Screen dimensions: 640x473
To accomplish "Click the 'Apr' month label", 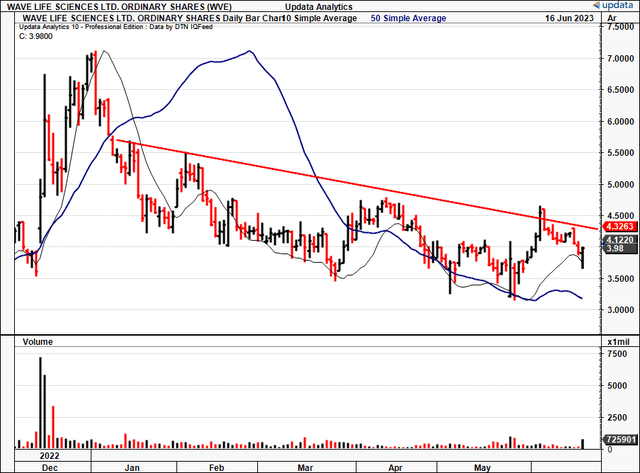I will pyautogui.click(x=395, y=468).
